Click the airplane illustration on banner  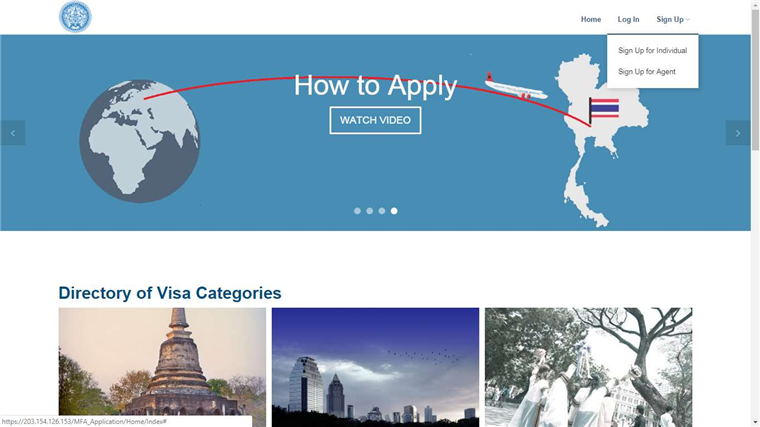click(516, 87)
